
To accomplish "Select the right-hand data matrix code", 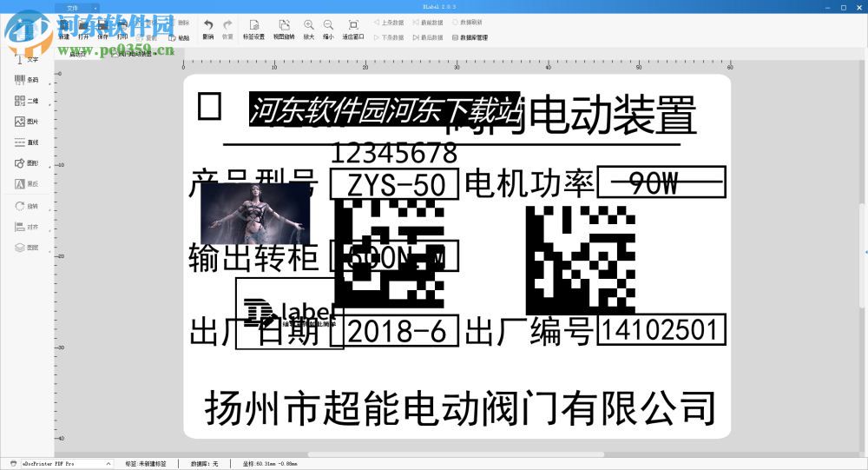I will (x=580, y=261).
